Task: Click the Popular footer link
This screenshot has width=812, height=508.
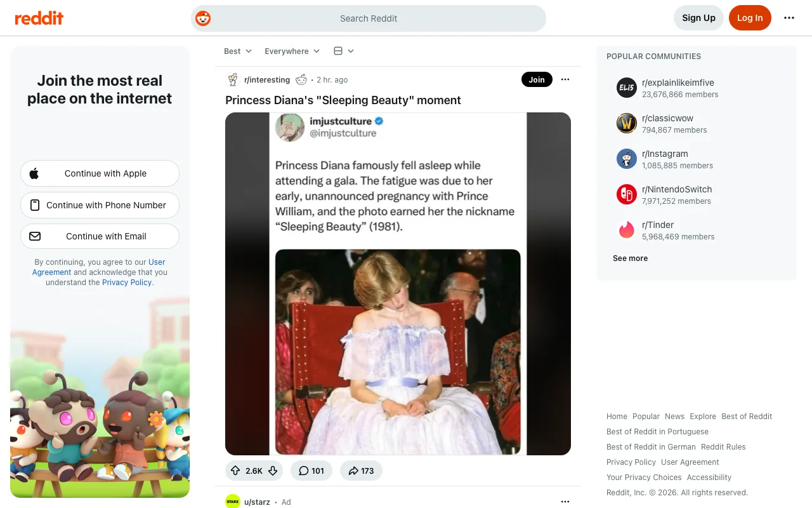Action: pos(646,417)
